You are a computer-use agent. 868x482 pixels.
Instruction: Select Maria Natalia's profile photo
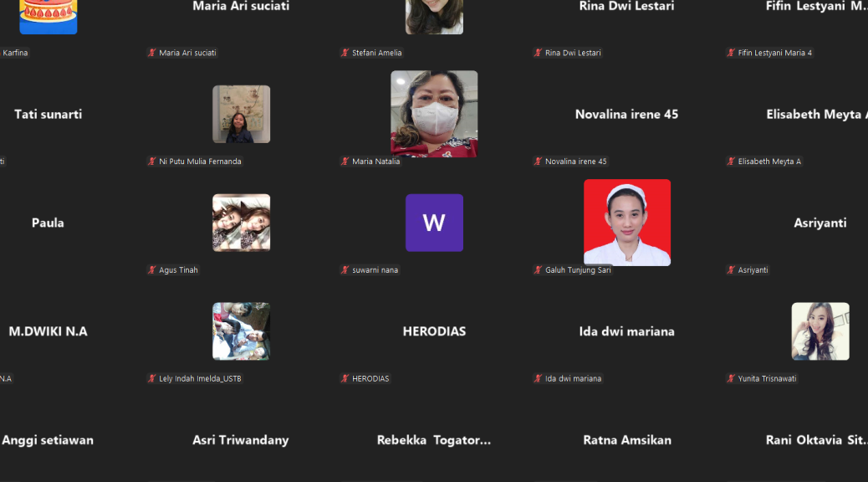pyautogui.click(x=434, y=114)
